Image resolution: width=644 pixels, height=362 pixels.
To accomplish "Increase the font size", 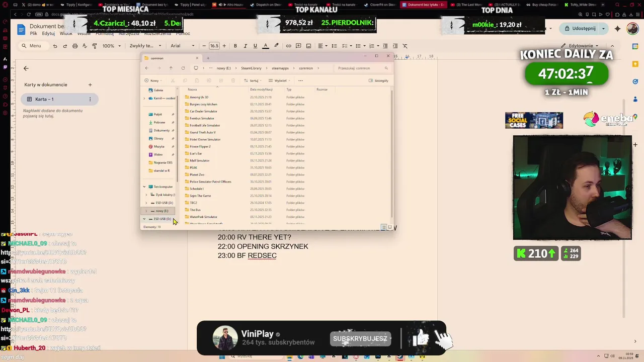I will click(x=224, y=46).
